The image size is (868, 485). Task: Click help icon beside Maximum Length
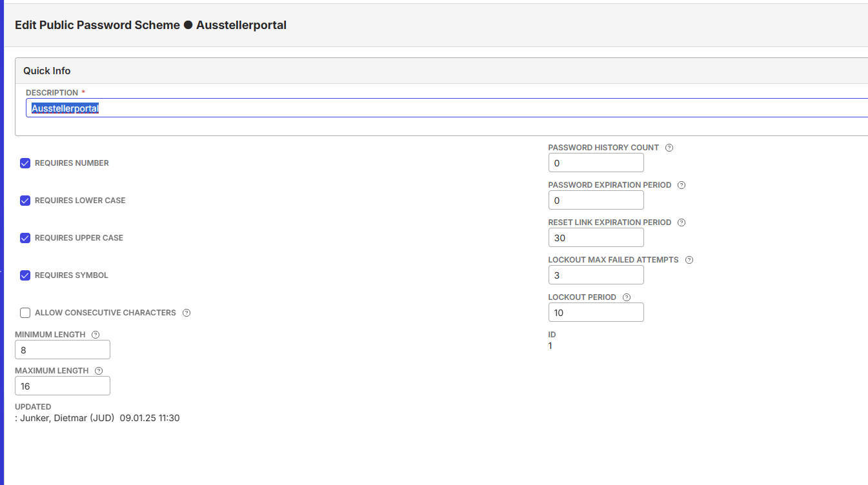[x=99, y=371]
